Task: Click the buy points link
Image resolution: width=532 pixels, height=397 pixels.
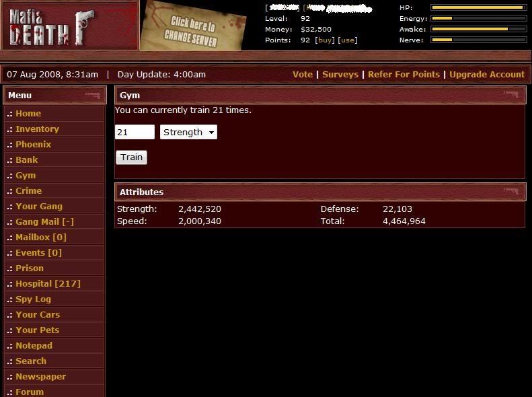Action: pos(325,40)
